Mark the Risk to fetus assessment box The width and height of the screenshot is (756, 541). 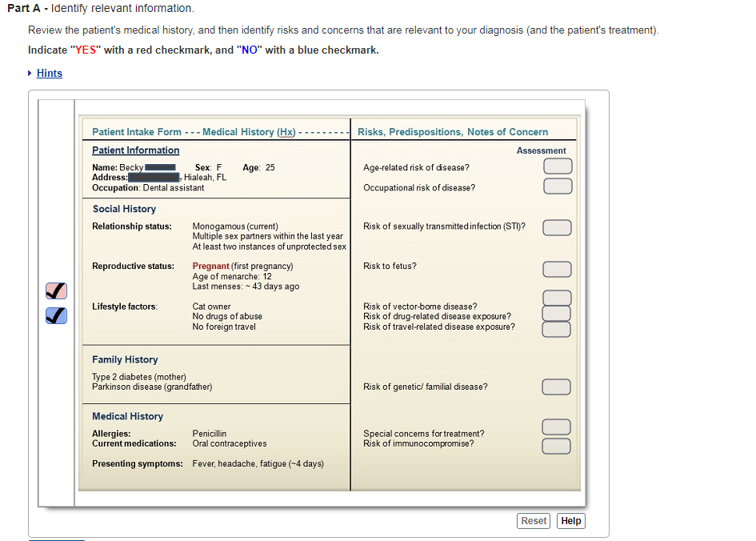tap(557, 269)
